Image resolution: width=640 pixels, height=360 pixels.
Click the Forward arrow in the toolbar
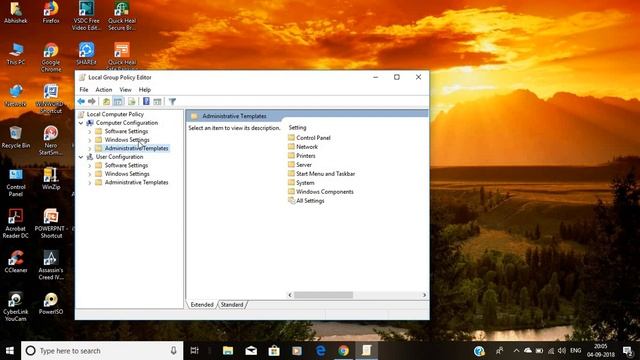pyautogui.click(x=92, y=101)
